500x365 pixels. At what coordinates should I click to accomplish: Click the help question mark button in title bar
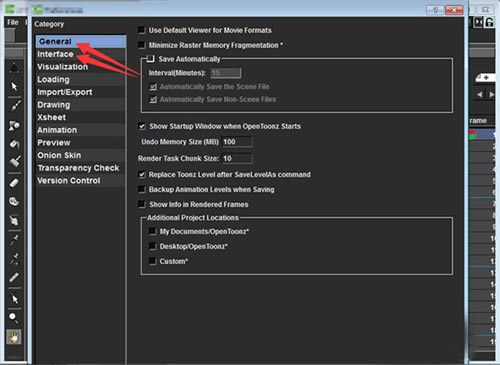(x=435, y=10)
